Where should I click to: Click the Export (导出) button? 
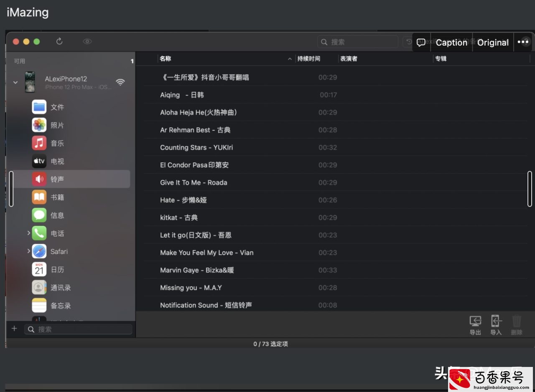click(x=475, y=325)
